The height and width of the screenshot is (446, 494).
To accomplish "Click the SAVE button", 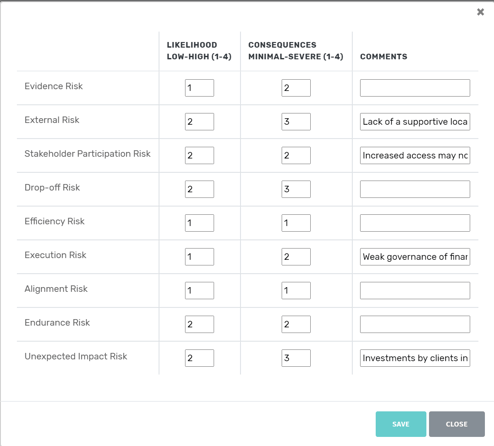I will pyautogui.click(x=401, y=424).
